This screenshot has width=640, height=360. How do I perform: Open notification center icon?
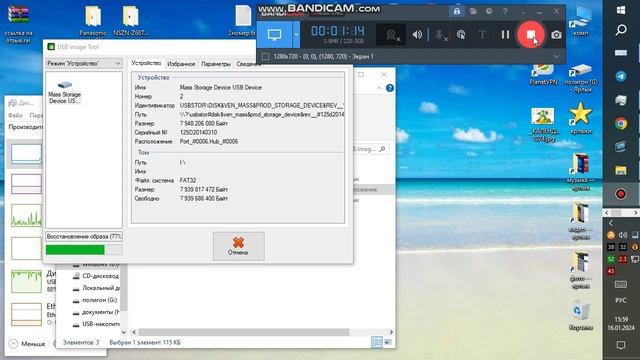pyautogui.click(x=621, y=346)
